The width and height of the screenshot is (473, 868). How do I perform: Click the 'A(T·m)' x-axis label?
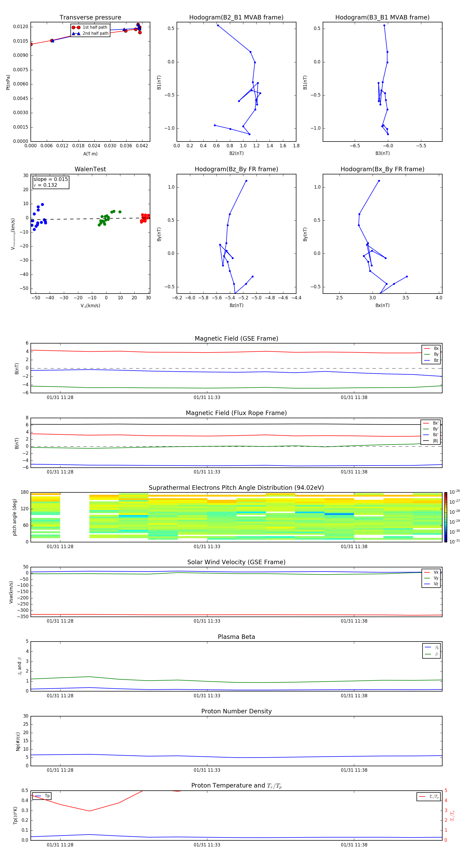click(x=90, y=154)
